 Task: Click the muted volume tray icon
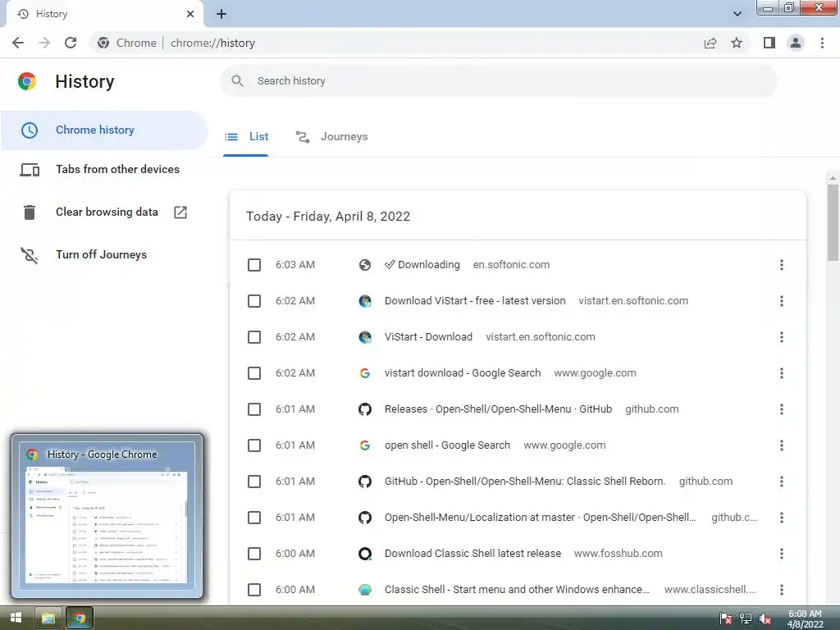pos(765,619)
